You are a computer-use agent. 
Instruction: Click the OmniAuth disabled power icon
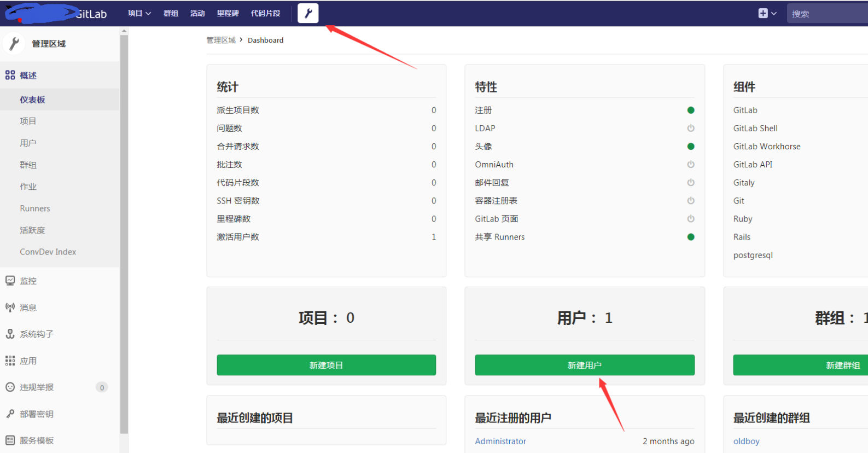pos(691,164)
